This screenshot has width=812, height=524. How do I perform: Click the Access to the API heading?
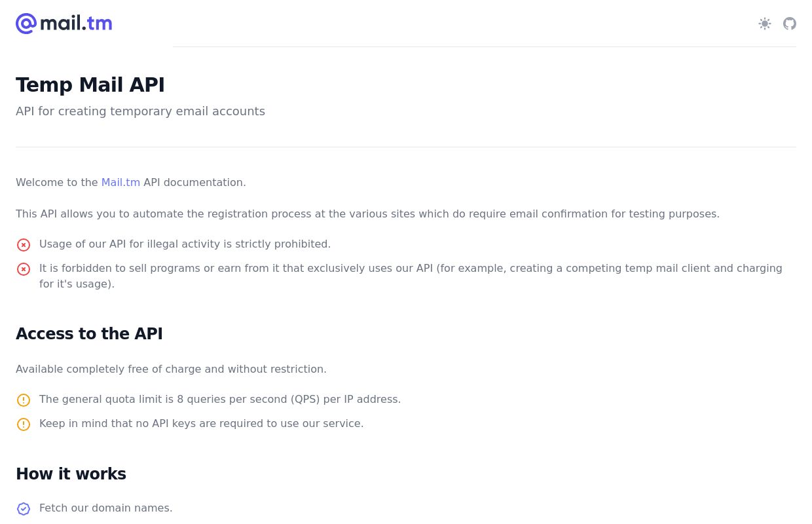tap(89, 334)
